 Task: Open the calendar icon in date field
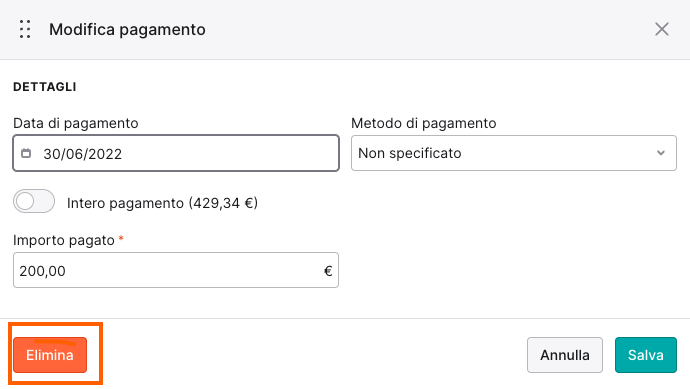pos(26,153)
